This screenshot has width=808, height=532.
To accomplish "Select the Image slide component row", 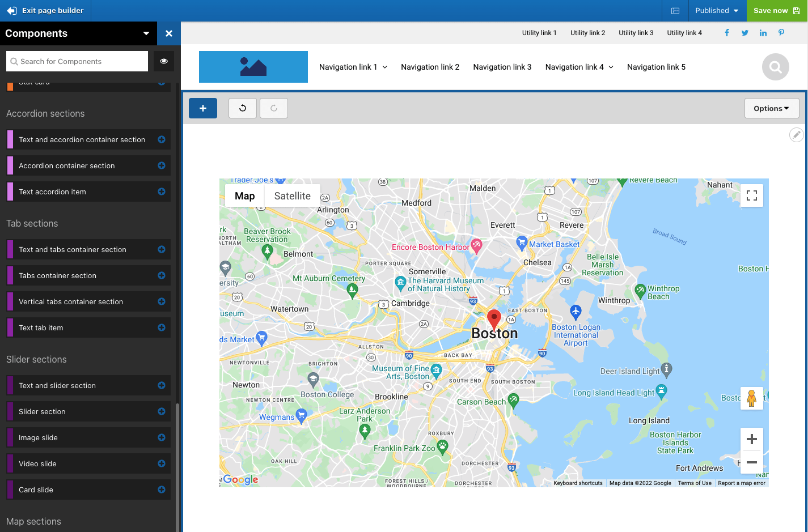I will click(88, 437).
